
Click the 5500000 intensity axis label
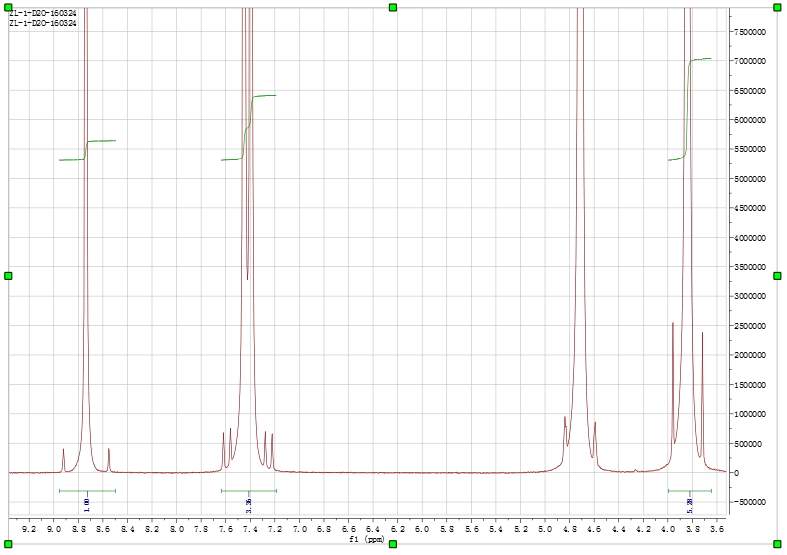tap(750, 150)
